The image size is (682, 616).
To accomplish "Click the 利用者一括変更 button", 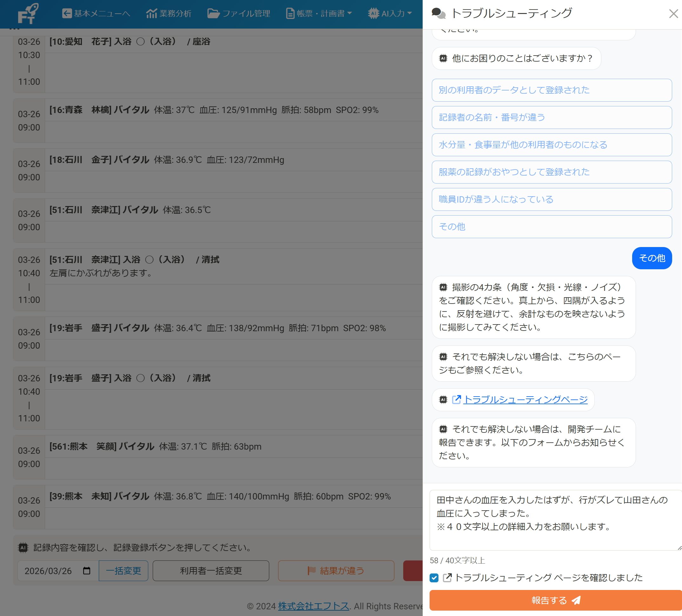I will 211,571.
